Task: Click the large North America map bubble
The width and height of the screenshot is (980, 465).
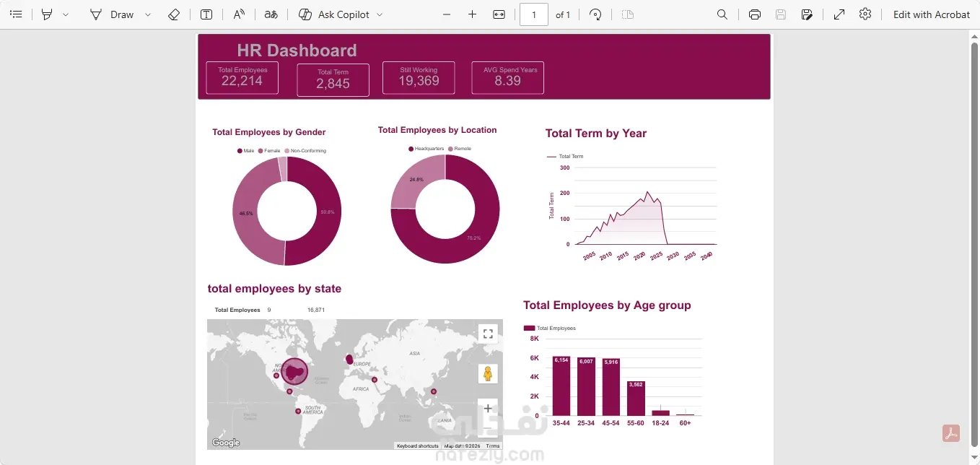Action: click(294, 372)
